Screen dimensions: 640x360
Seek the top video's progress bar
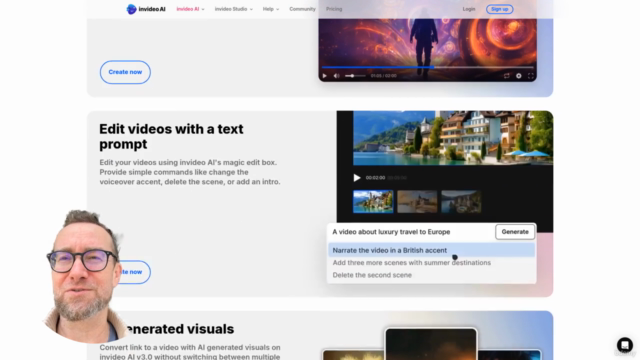tap(427, 67)
